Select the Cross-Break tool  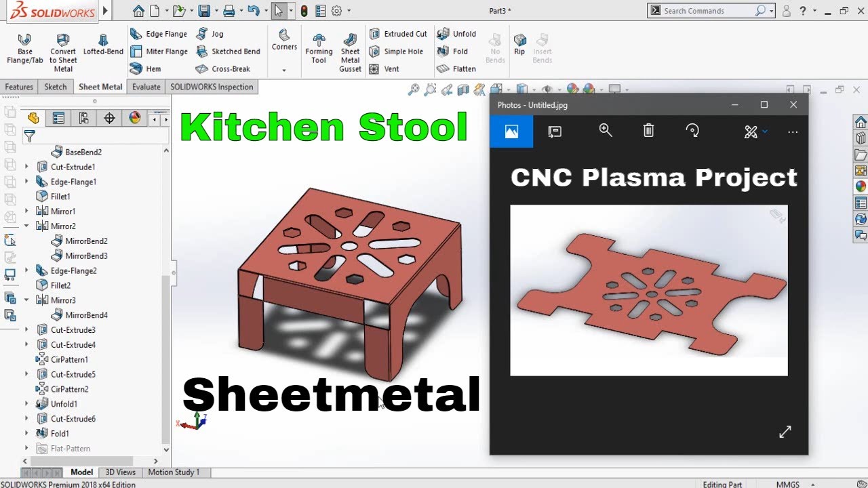click(222, 69)
